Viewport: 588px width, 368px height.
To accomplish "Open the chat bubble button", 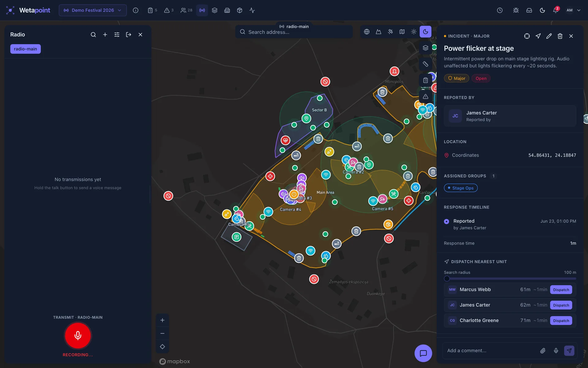I will pos(423,353).
